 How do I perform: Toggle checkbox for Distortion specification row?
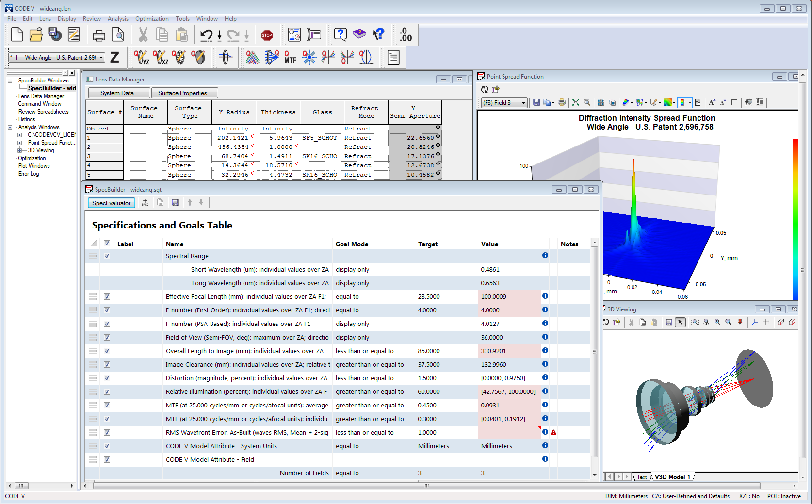107,378
